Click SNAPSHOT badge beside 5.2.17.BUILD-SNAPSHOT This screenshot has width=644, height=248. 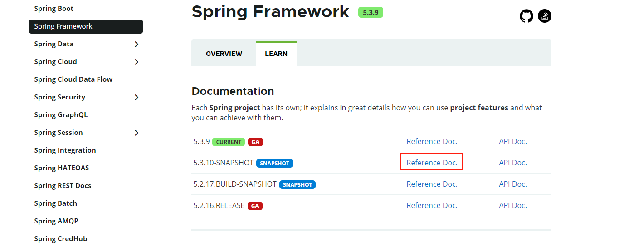(x=298, y=184)
